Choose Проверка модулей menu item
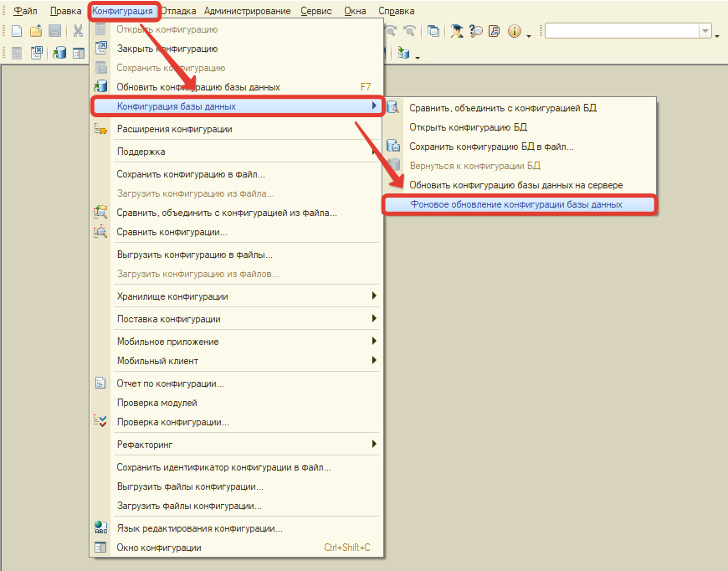Viewport: 728px width, 571px height. (x=237, y=403)
